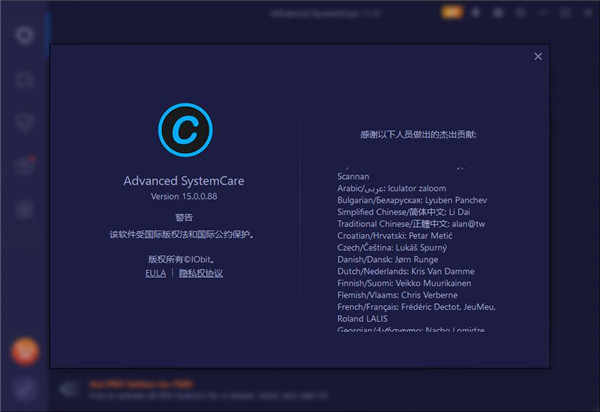This screenshot has width=600, height=412.
Task: Click the French line "Frédéric Dectot, JeuMeu"
Action: click(x=416, y=307)
